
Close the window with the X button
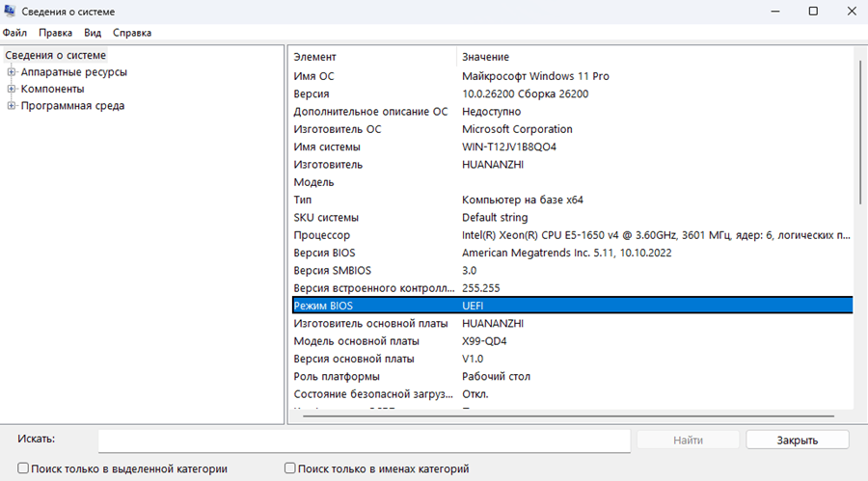(852, 11)
